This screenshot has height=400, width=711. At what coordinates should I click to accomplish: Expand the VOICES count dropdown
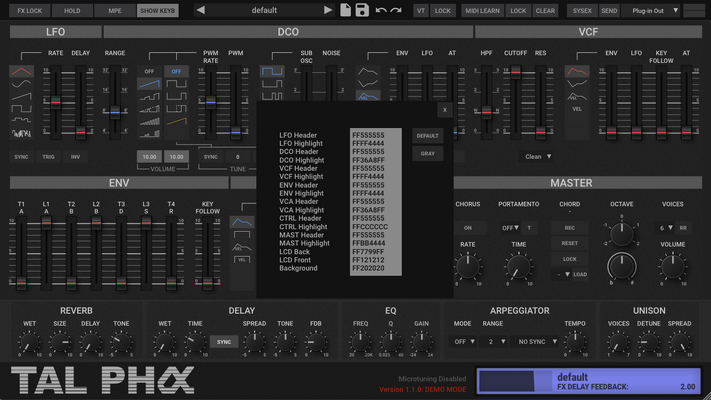point(667,228)
